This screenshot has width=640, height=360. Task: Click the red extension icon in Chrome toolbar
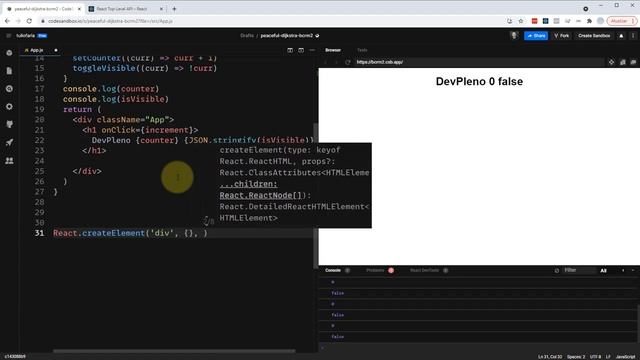[x=534, y=21]
